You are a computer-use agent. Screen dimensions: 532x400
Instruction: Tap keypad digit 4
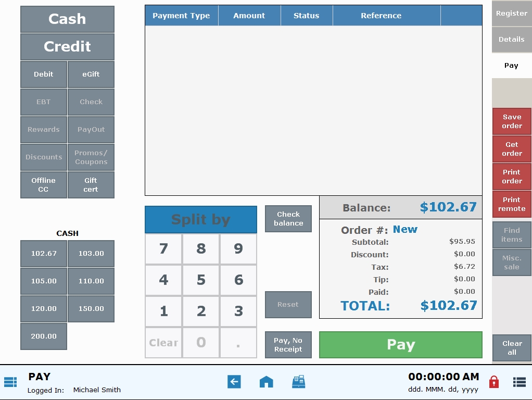(163, 280)
